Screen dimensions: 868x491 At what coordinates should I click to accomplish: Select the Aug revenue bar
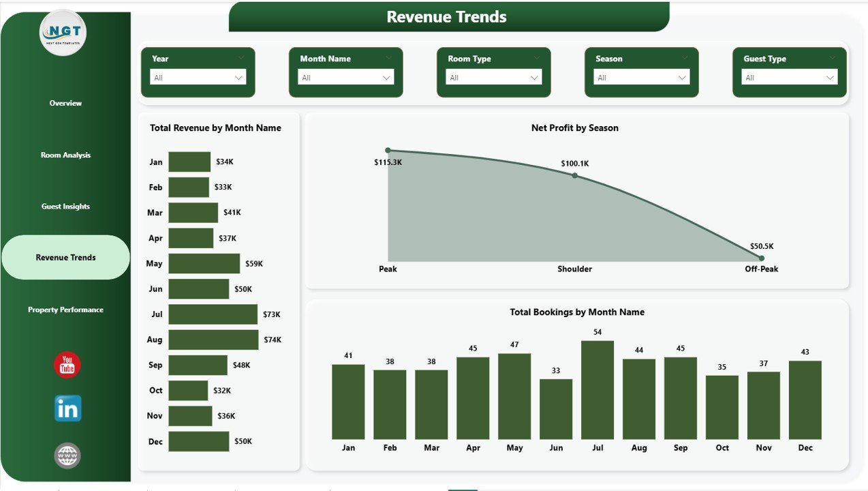coord(213,340)
